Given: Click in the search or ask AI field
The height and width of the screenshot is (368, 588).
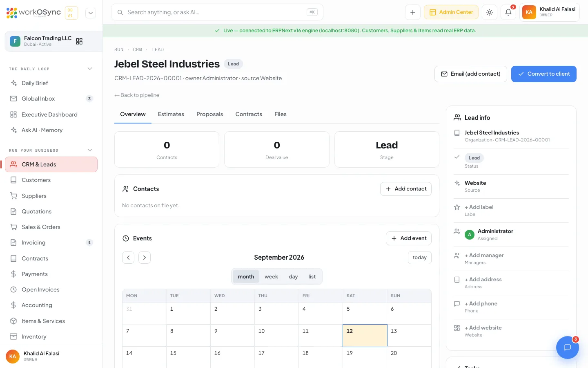Looking at the screenshot, I should pos(217,12).
